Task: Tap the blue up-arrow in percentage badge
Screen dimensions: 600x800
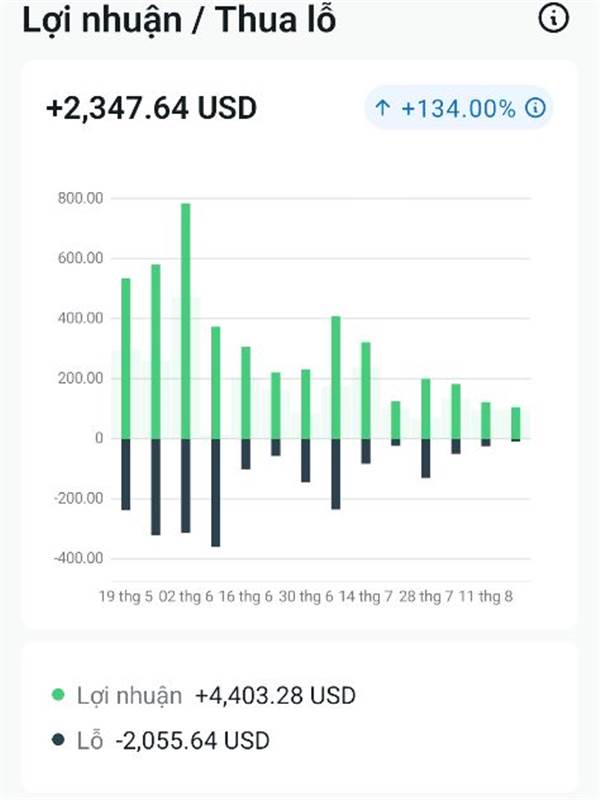Action: [383, 108]
